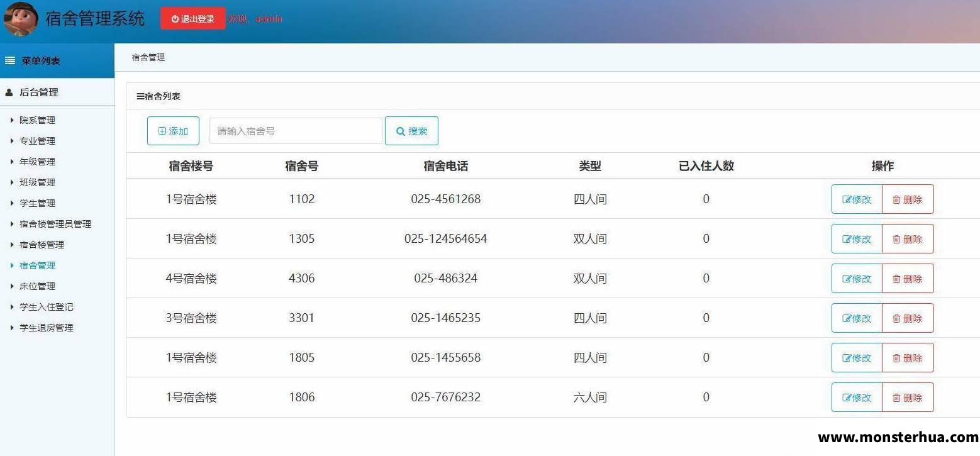
Task: Click 删除 for dorm 1102
Action: click(908, 199)
